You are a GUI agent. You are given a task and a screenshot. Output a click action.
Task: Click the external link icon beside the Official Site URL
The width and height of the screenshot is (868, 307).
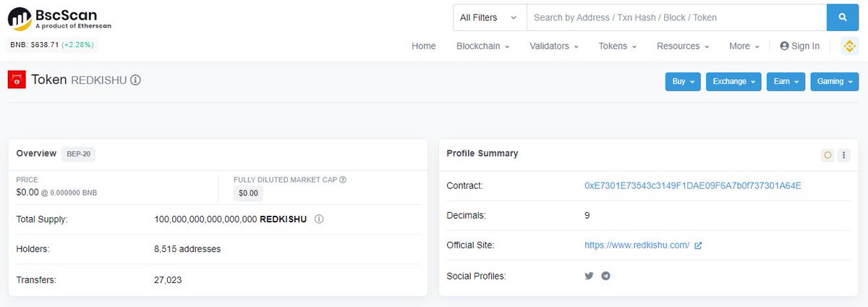[x=698, y=245]
